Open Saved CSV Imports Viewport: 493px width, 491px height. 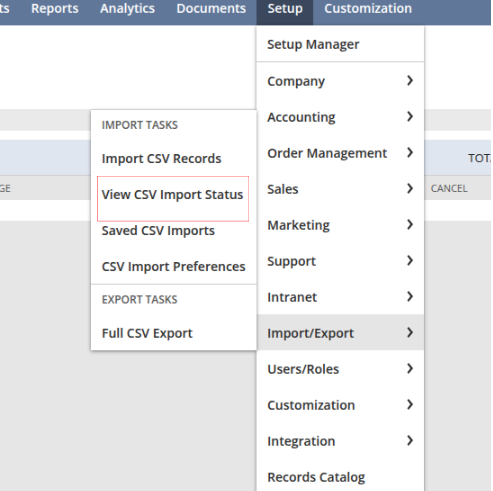(158, 231)
